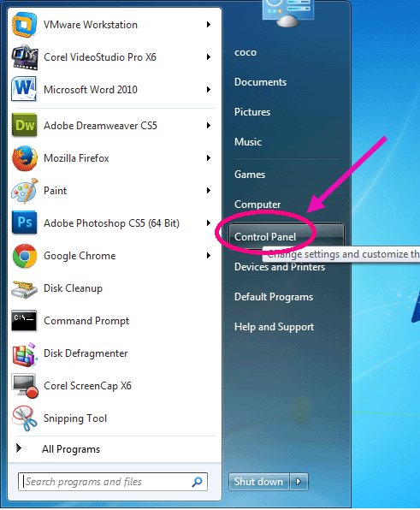Open Control Panel
This screenshot has width=420, height=510.
(x=286, y=237)
